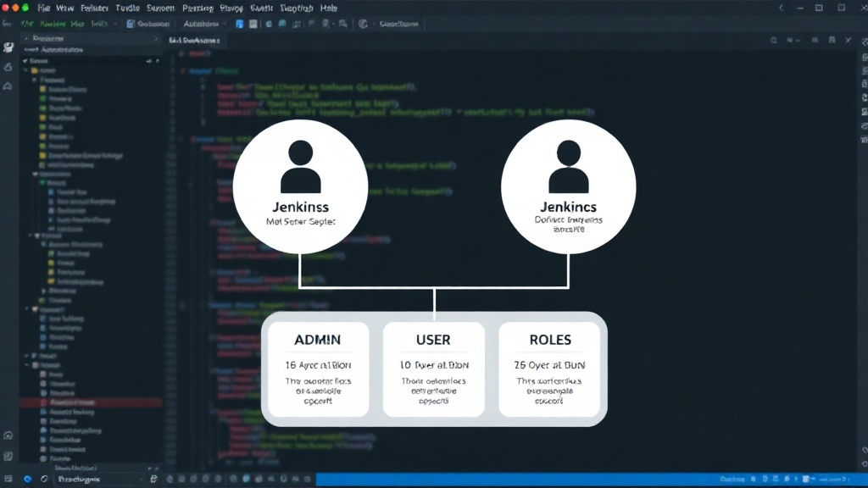Click the '25 Oyer al BUN' text under ROLES

coord(549,365)
